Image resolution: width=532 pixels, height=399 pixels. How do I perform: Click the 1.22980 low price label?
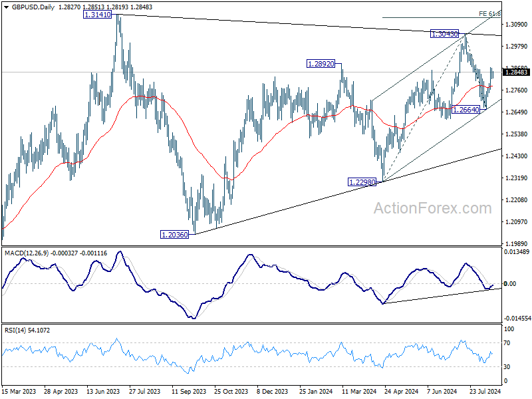[362, 182]
